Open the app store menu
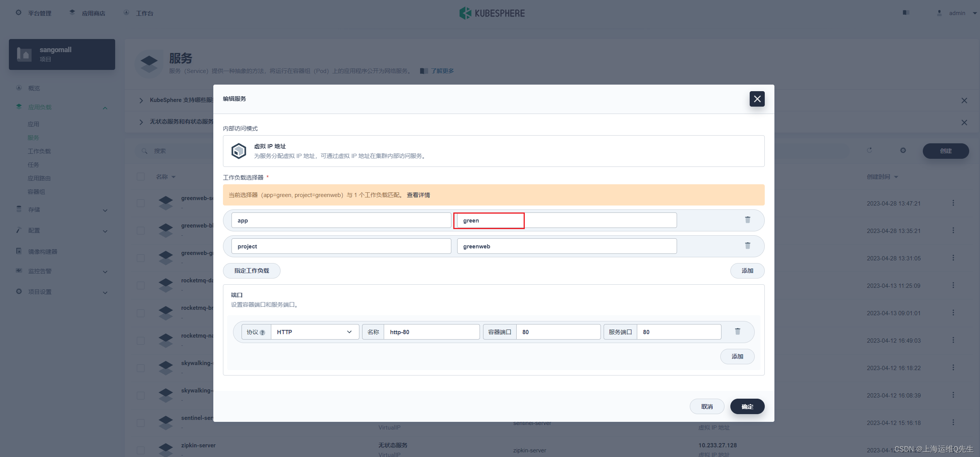The height and width of the screenshot is (457, 980). point(87,13)
